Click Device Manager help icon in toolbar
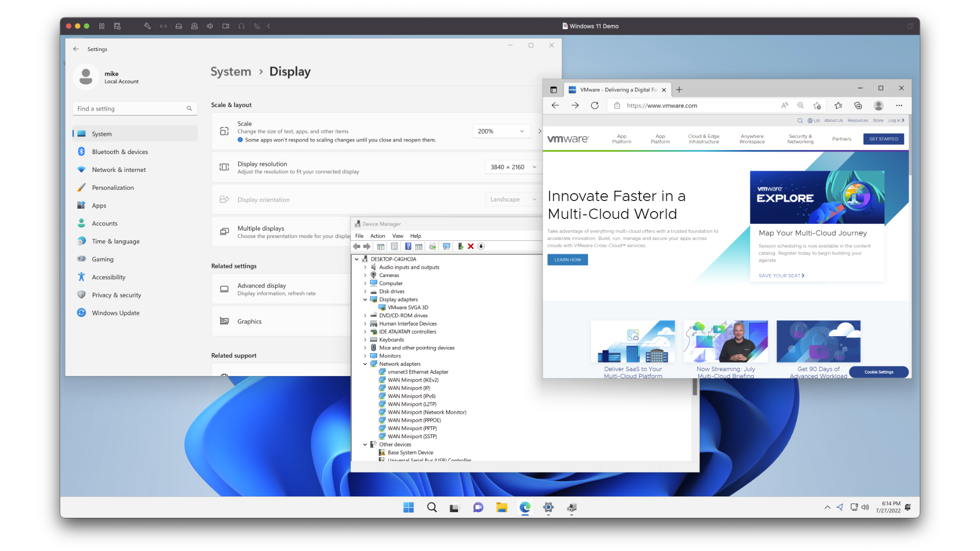 (408, 246)
